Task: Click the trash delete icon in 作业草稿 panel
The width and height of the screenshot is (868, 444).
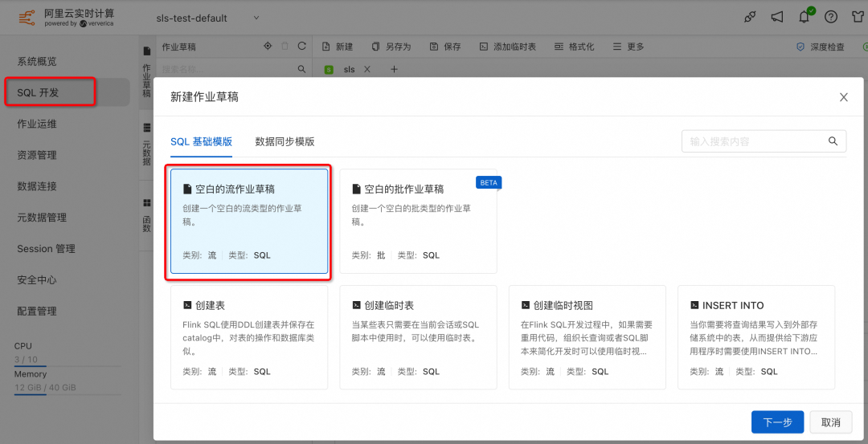Action: point(285,47)
